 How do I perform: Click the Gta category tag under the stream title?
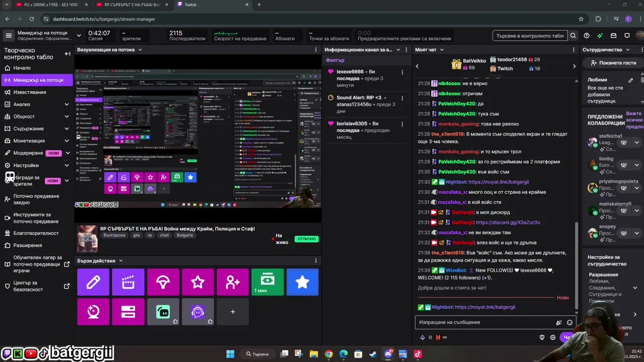pos(136,235)
